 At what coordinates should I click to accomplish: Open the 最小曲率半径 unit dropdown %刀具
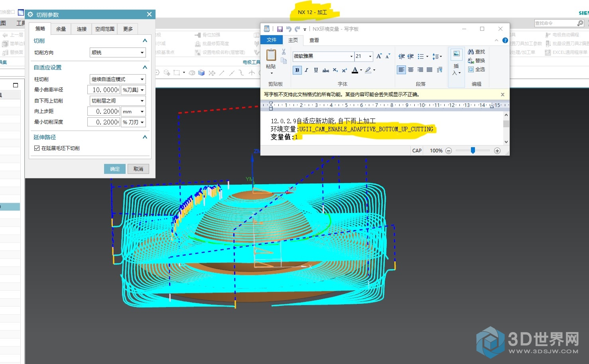point(134,90)
